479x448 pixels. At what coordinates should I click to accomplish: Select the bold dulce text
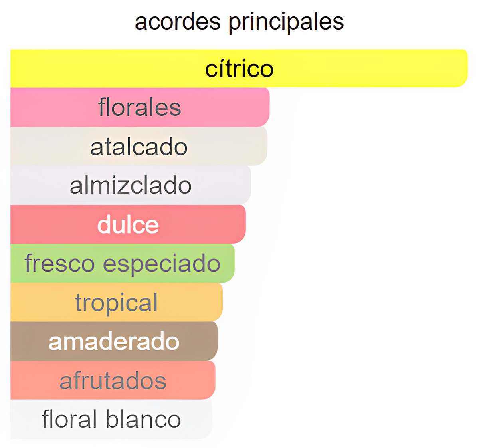click(x=128, y=224)
